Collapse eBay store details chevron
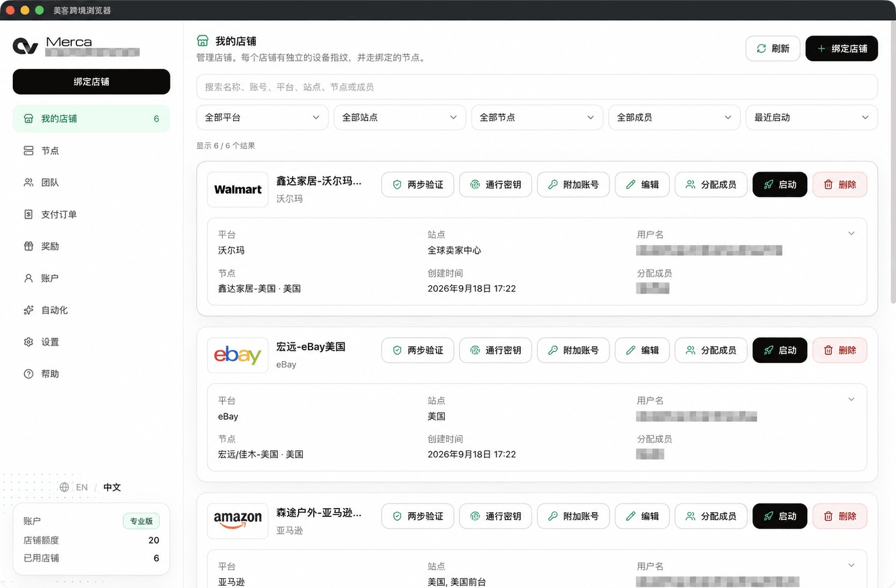Image resolution: width=896 pixels, height=588 pixels. [851, 399]
